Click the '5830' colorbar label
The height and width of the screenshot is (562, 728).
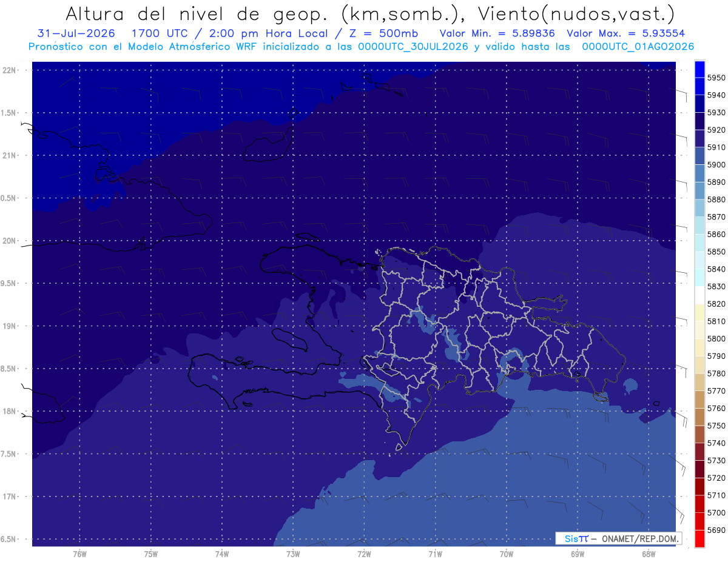[x=716, y=286]
